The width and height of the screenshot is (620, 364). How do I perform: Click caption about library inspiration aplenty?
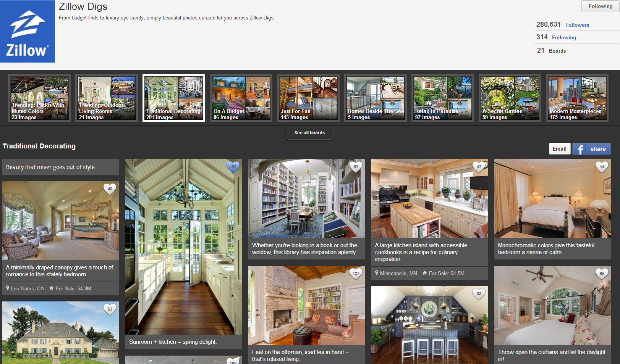[304, 249]
